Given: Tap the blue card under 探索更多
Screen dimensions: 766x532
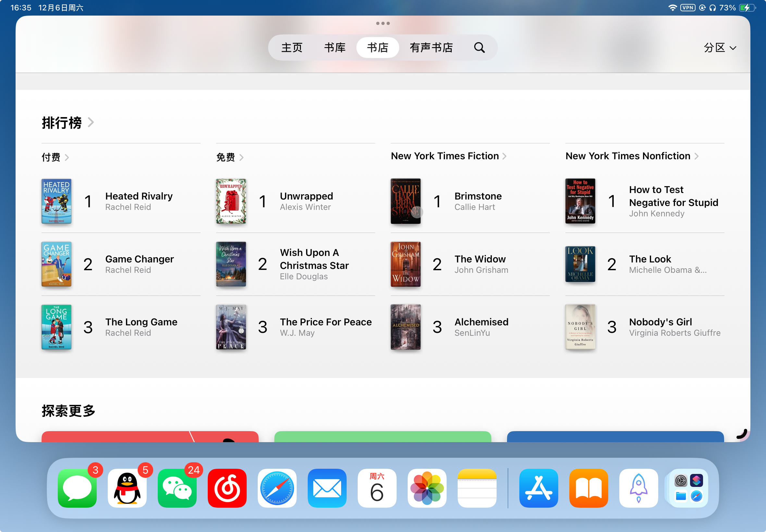Looking at the screenshot, I should pos(616,437).
